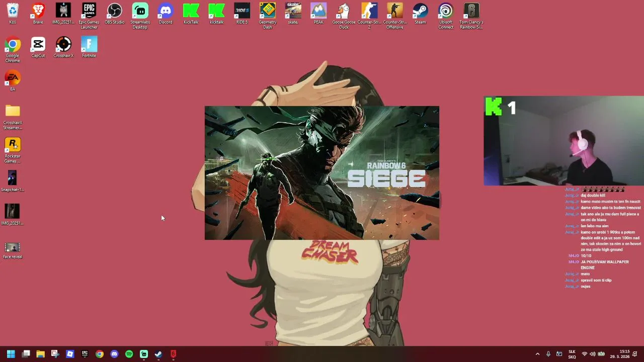Select the EA desktop shortcut
644x362 pixels.
(x=13, y=81)
